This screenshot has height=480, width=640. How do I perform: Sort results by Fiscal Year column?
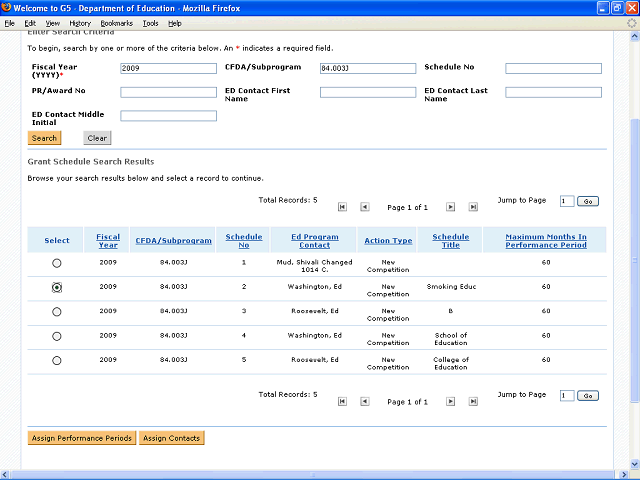pos(108,240)
